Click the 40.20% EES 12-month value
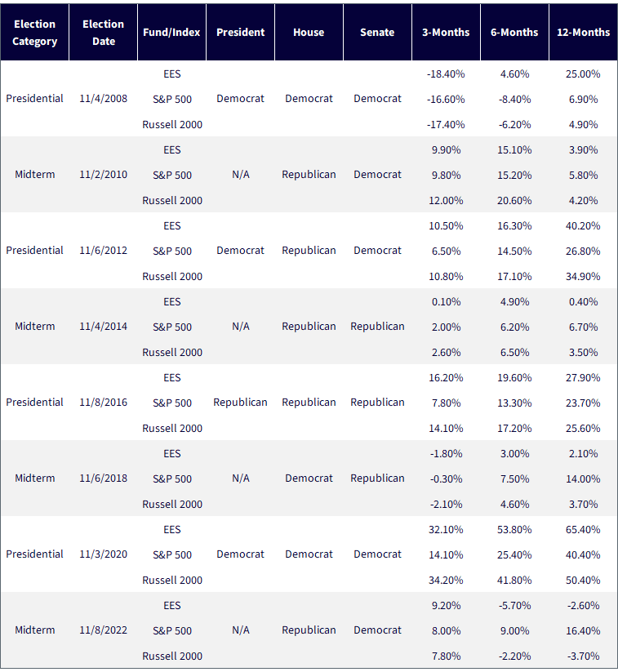The width and height of the screenshot is (618, 672). click(x=583, y=226)
